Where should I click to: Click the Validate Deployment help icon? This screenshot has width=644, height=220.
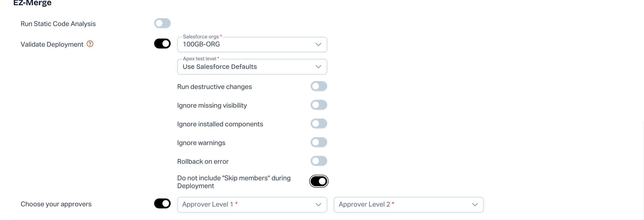90,44
